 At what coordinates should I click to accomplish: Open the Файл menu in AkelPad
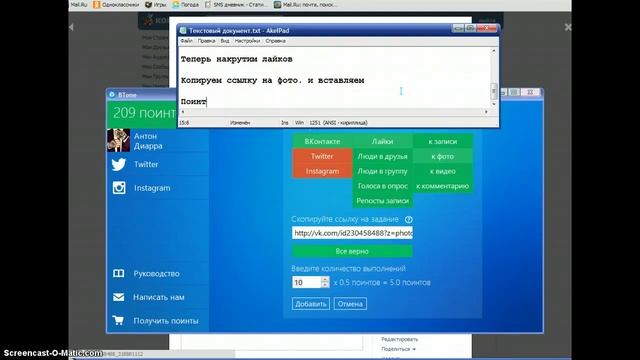click(187, 41)
